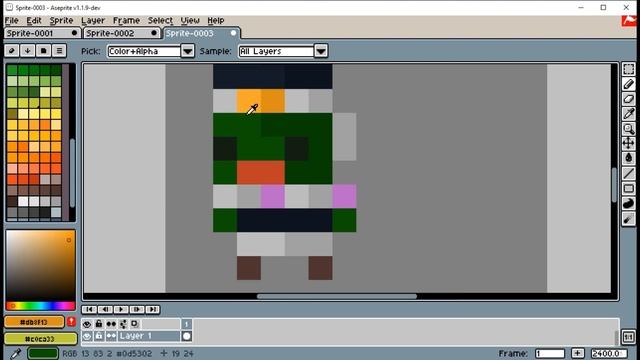Select the Blur/smudge tool at toolbar bottom

click(x=629, y=219)
